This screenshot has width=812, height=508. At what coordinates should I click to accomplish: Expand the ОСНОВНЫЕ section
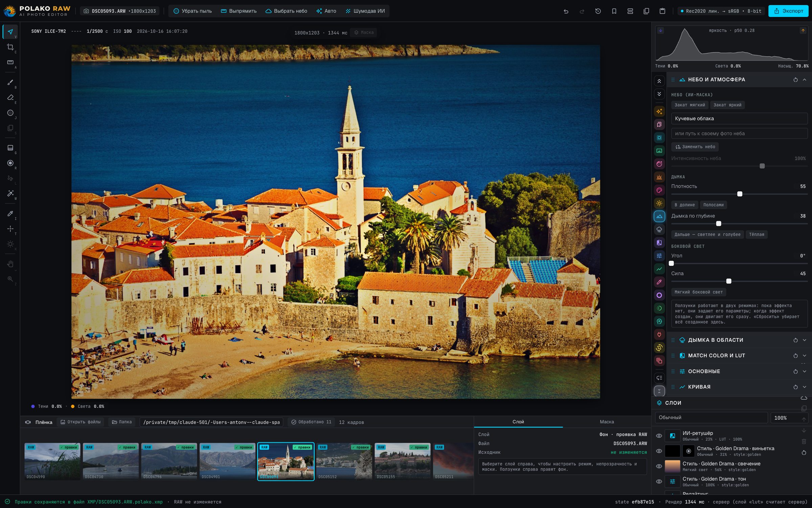(x=804, y=372)
